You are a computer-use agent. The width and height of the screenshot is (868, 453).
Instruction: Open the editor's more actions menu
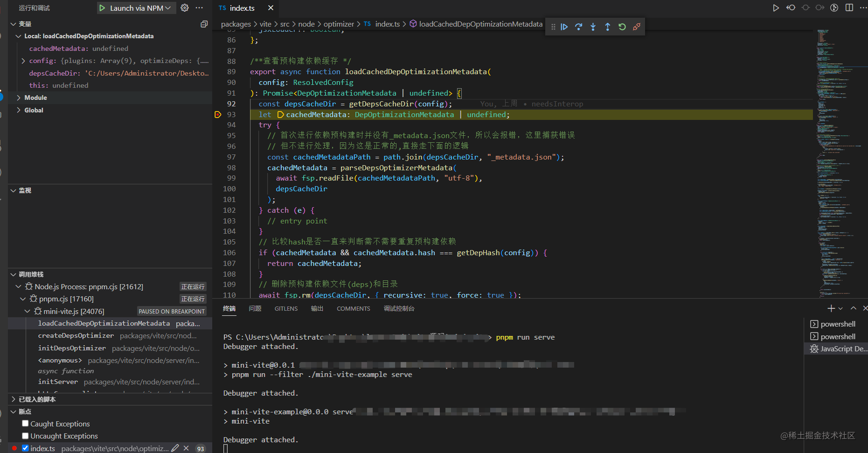click(863, 8)
